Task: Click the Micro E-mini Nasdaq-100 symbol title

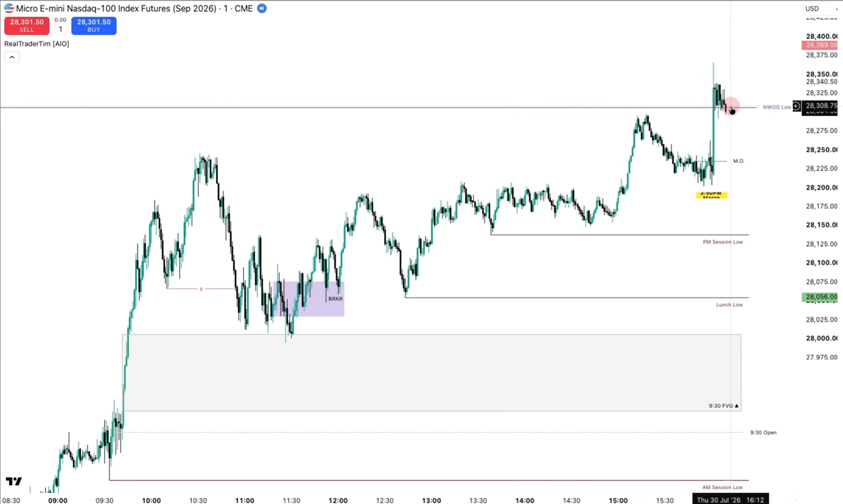Action: (x=134, y=9)
